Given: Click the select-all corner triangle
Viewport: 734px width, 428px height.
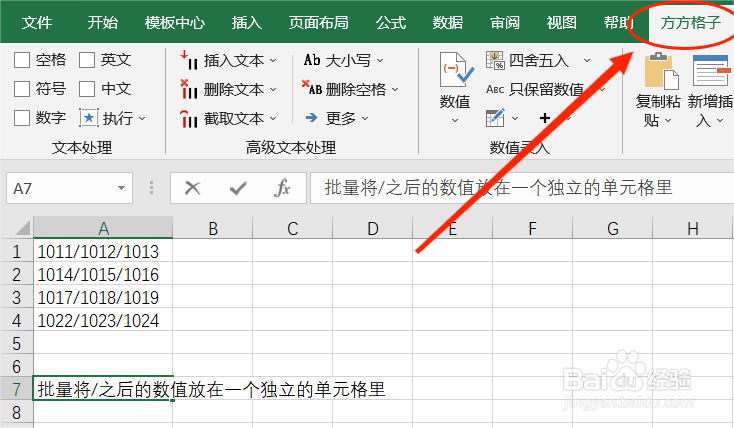Looking at the screenshot, I should (x=22, y=227).
